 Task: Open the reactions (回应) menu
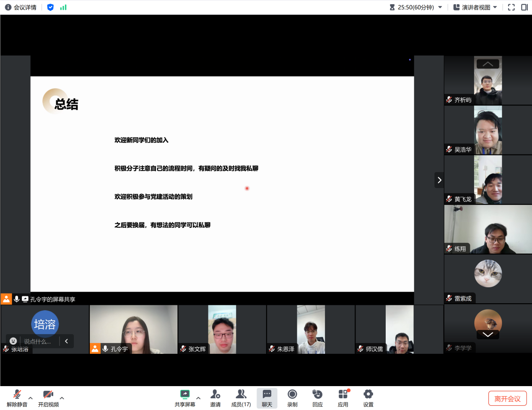coord(317,398)
